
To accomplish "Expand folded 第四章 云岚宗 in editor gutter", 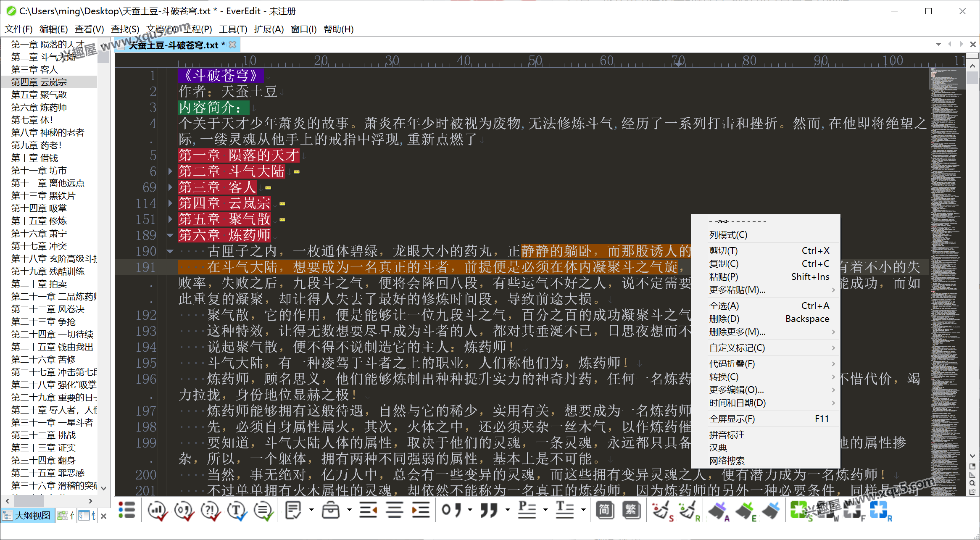I will coord(170,203).
